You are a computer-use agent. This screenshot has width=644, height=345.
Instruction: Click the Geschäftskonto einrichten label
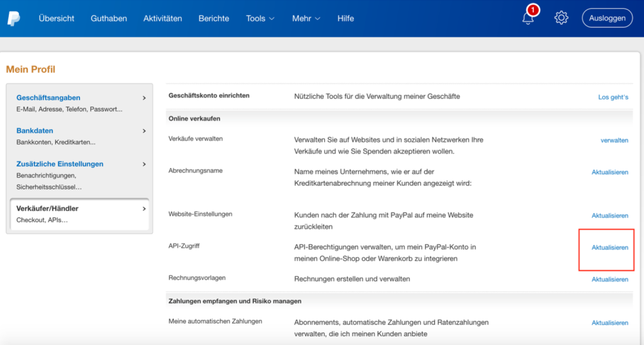(x=209, y=96)
